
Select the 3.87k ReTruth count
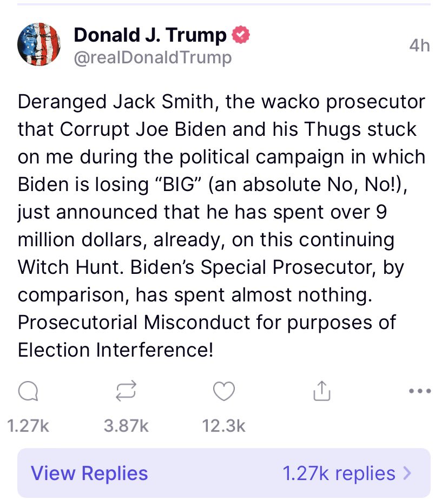click(x=127, y=426)
